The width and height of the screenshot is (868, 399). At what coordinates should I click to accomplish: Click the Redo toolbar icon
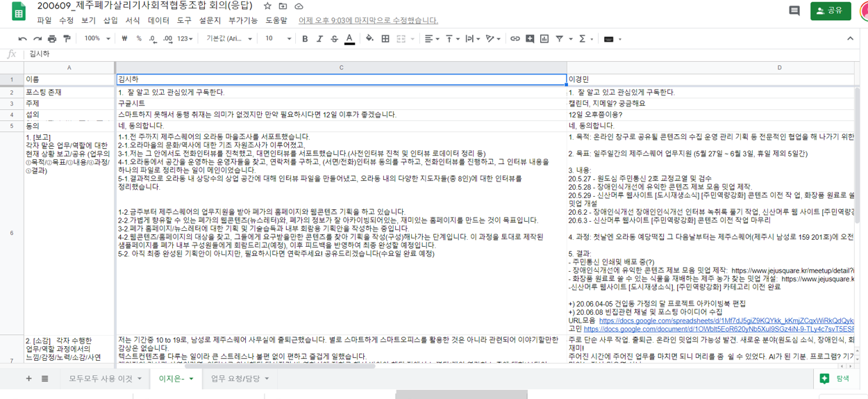click(37, 39)
